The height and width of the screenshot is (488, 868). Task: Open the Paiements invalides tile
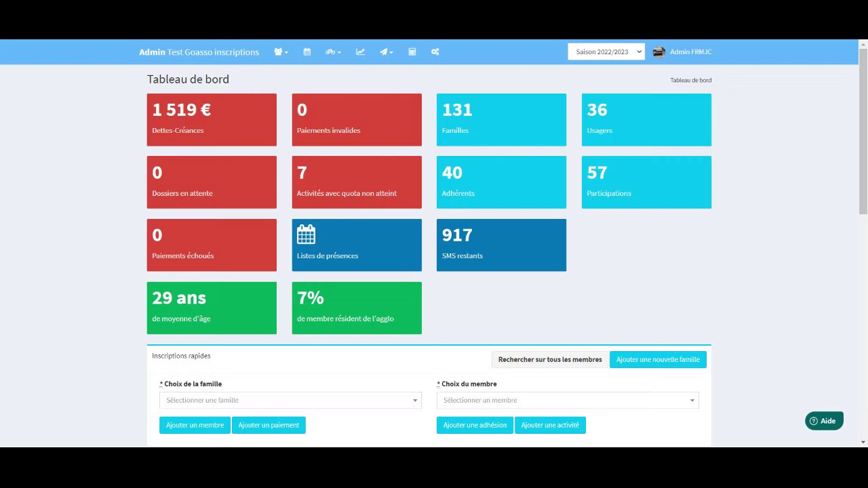[x=357, y=120]
